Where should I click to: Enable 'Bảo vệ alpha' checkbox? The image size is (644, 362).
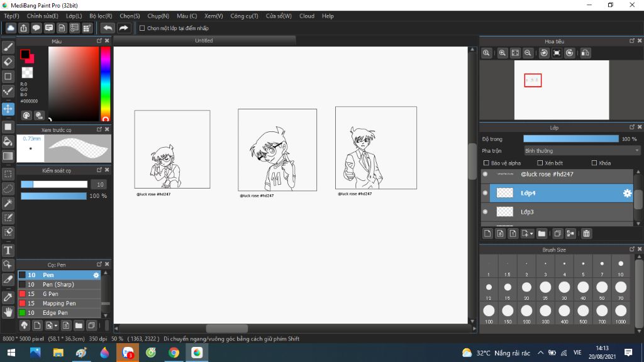click(x=486, y=163)
